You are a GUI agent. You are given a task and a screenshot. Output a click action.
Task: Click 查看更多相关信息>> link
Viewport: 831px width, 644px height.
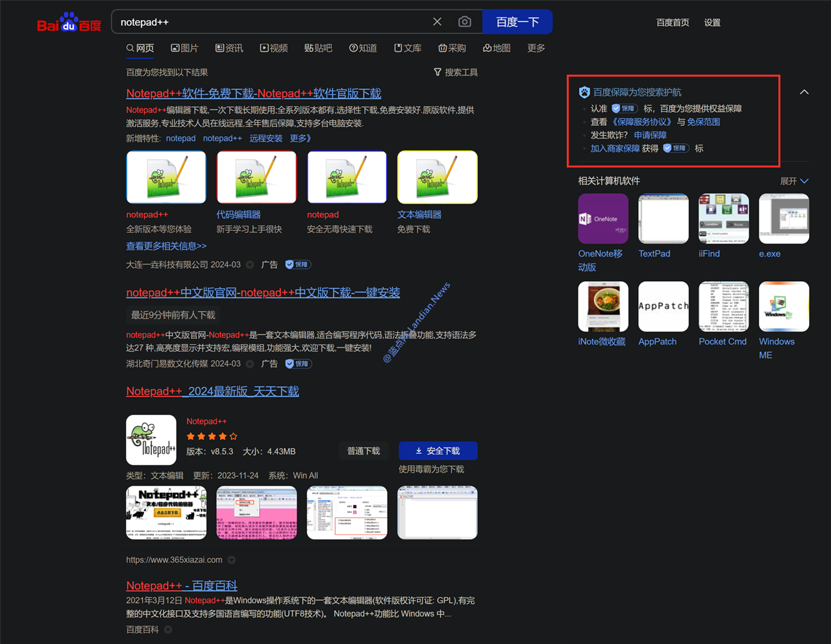(x=166, y=246)
